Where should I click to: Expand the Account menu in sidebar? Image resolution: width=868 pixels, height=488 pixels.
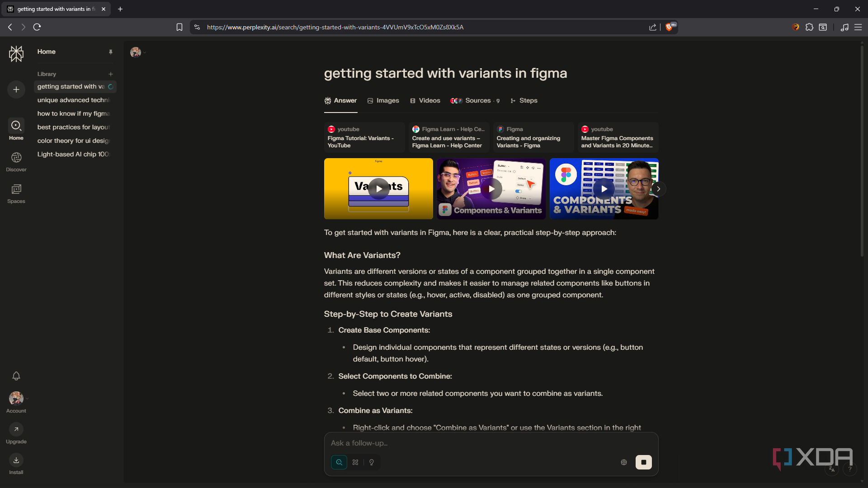[x=16, y=402]
